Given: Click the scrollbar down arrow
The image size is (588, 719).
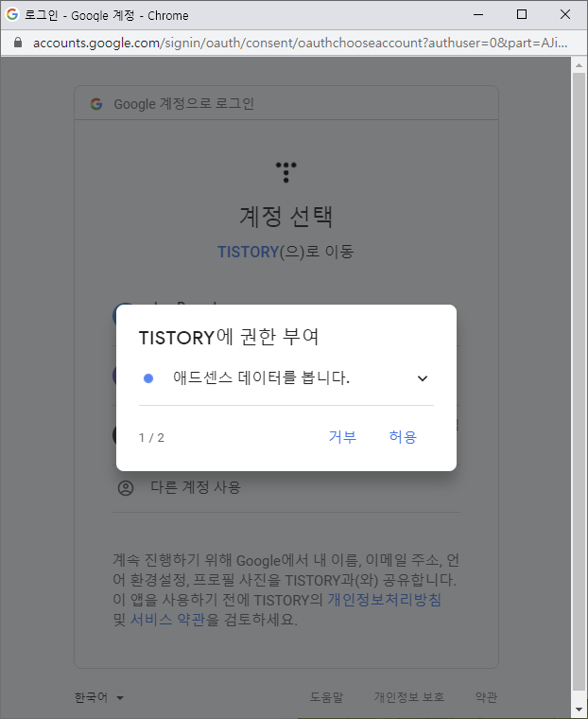Looking at the screenshot, I should (579, 710).
